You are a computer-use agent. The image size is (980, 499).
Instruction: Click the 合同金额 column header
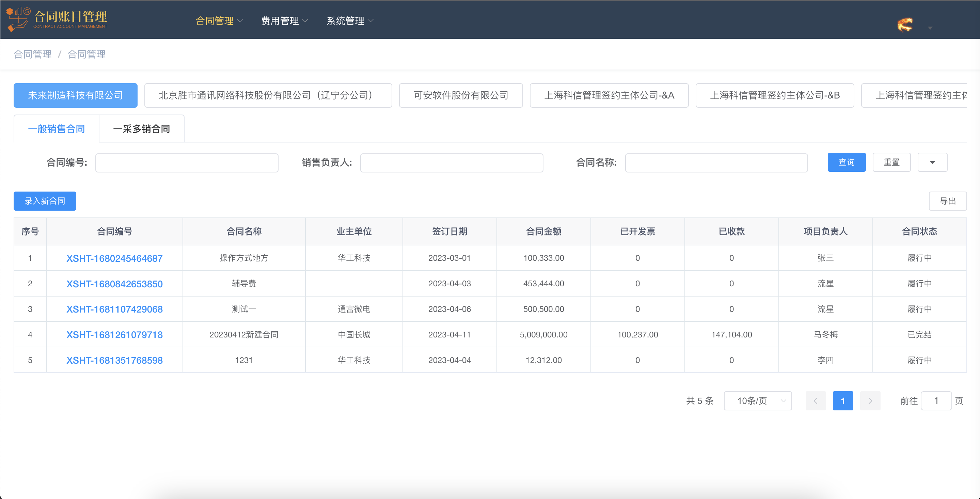click(x=544, y=231)
